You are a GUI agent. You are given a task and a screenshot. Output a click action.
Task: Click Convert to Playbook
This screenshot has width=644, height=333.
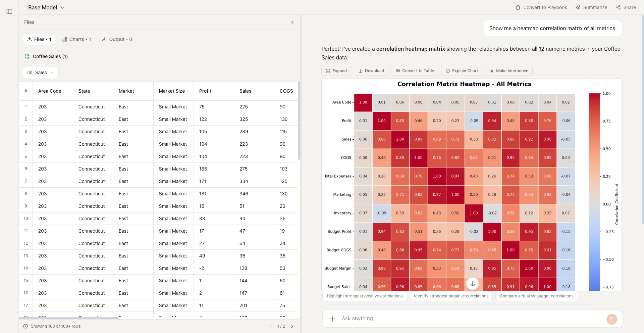click(541, 7)
